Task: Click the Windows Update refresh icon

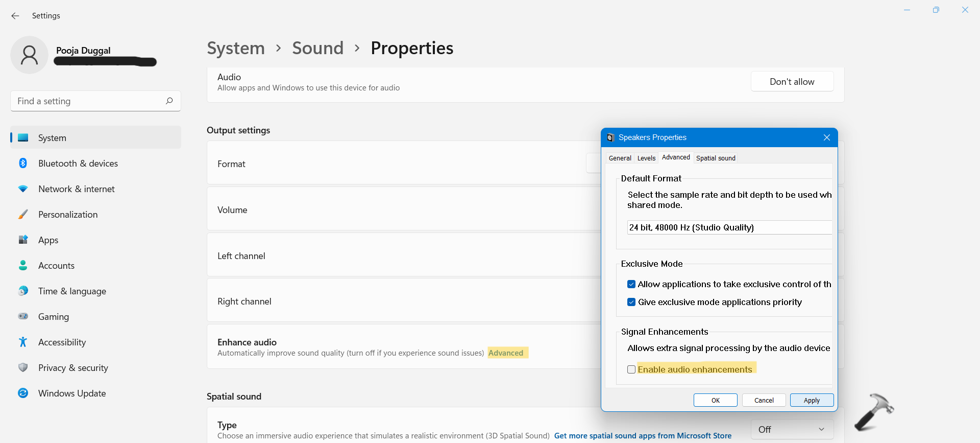Action: [23, 393]
